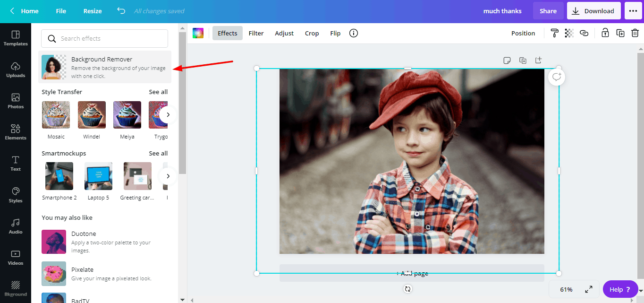Toggle fullscreen presentation mode icon
The width and height of the screenshot is (644, 303).
click(x=589, y=289)
